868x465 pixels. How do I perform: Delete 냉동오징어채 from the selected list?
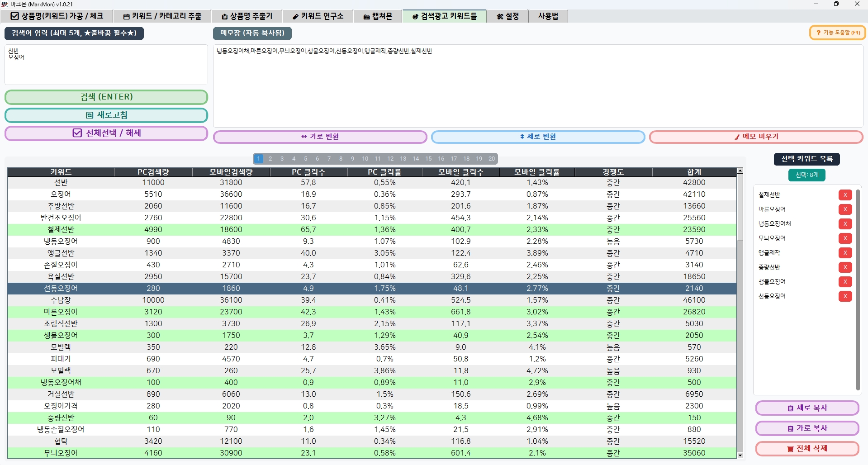coord(845,224)
